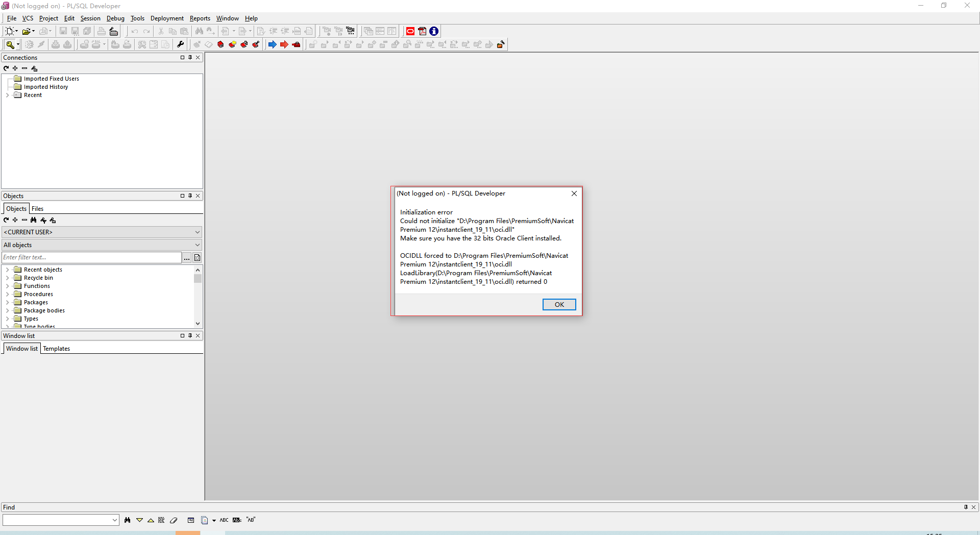Screen dimensions: 980x535
Task: Float the Objects panel with square icon
Action: 182,196
